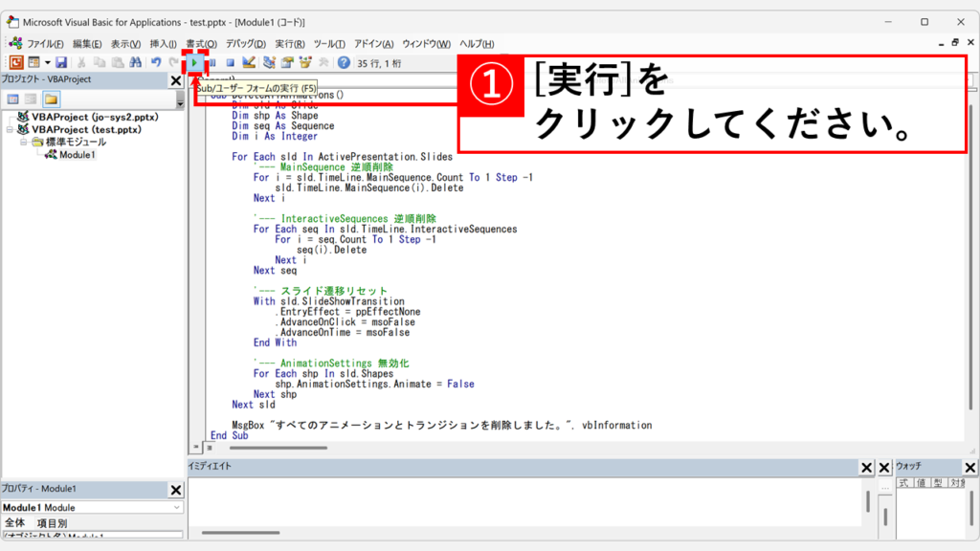Close the プロジェクト - VBAProject panel
The width and height of the screenshot is (980, 551).
[x=176, y=80]
